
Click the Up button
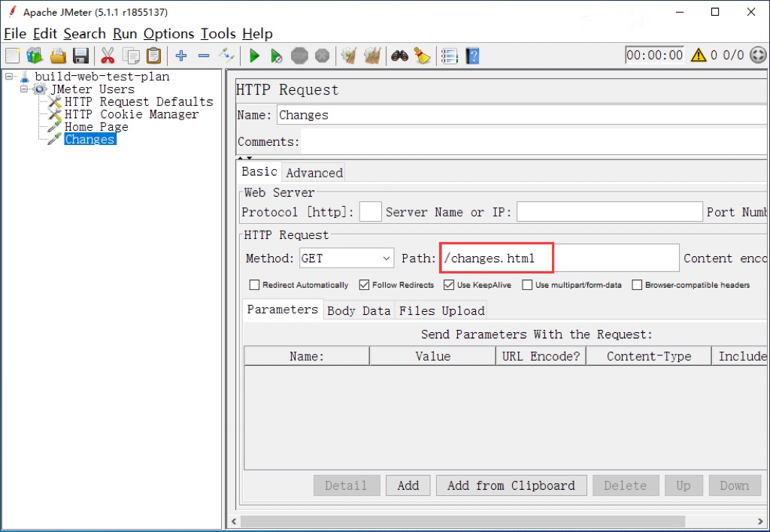(x=684, y=485)
